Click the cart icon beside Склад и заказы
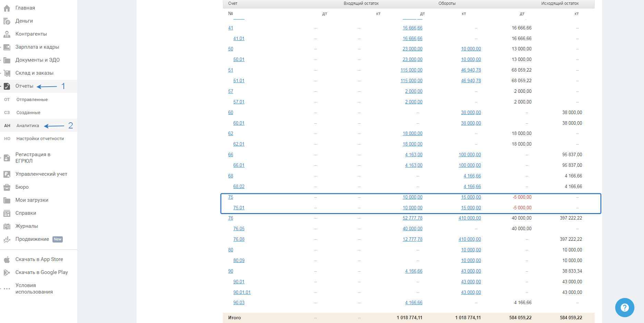The width and height of the screenshot is (644, 323). click(x=7, y=73)
